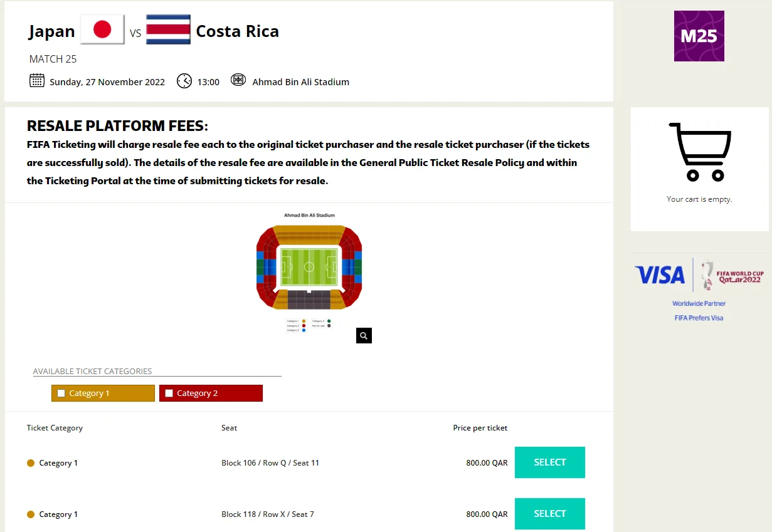Click the Ticket Category column header
Screen dimensions: 772x532
coord(55,428)
